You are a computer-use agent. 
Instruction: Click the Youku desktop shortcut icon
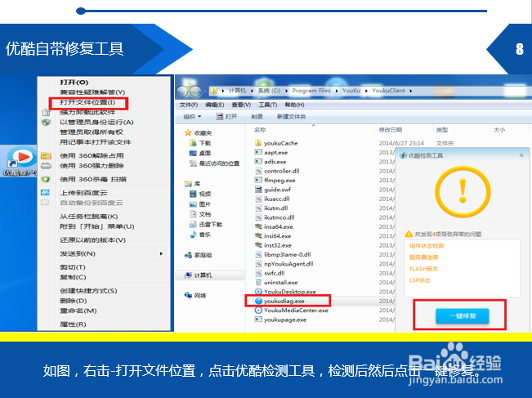(x=21, y=159)
